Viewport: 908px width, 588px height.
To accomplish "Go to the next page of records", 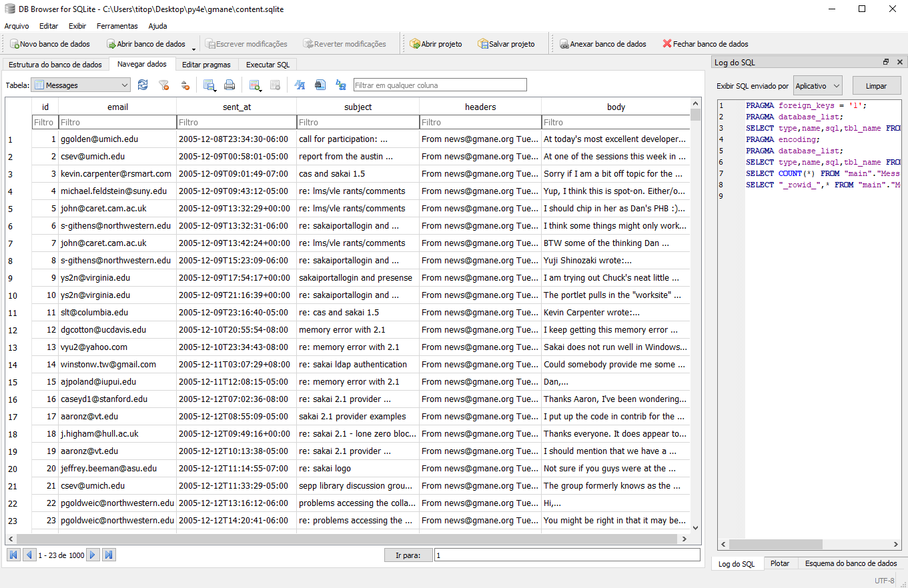I will tap(93, 554).
